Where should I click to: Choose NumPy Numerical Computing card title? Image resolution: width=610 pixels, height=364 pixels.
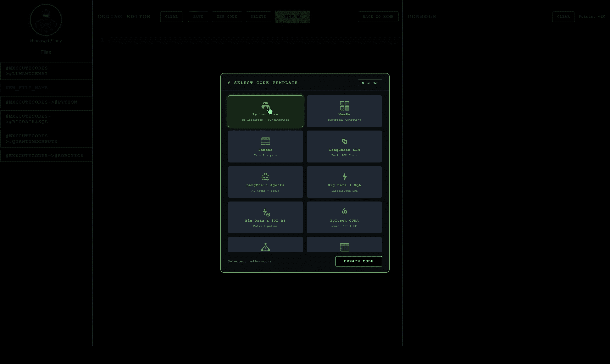(x=344, y=115)
